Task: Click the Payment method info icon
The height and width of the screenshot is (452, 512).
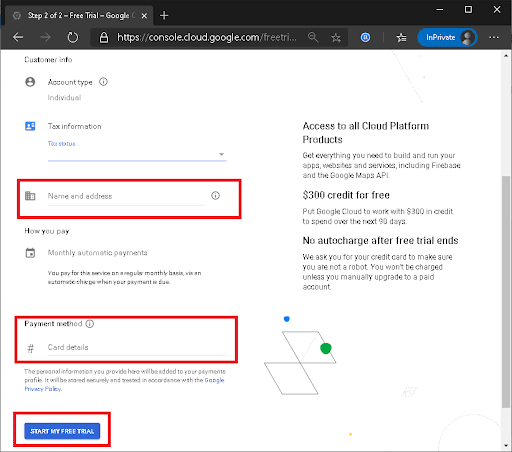Action: 90,324
